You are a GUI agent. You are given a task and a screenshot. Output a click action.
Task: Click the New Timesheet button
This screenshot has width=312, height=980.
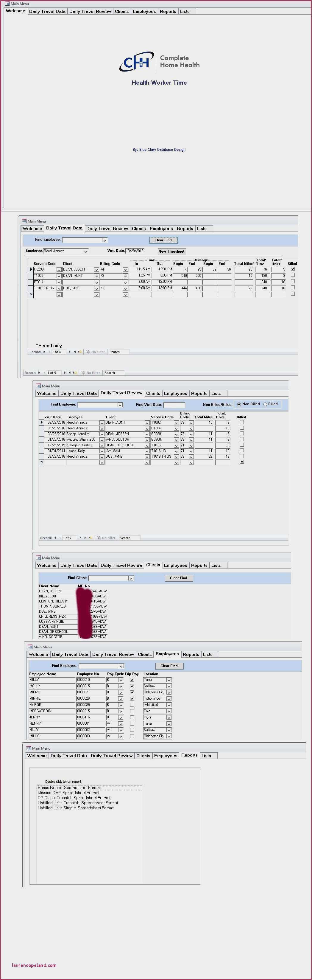point(171,251)
